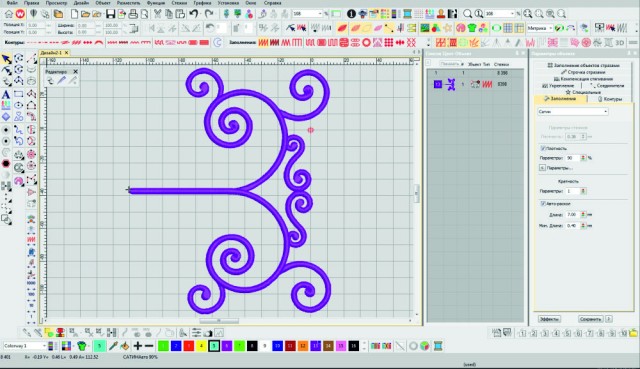This screenshot has width=640, height=369.
Task: Adjust the Длина 7.00 spinner
Action: click(583, 214)
